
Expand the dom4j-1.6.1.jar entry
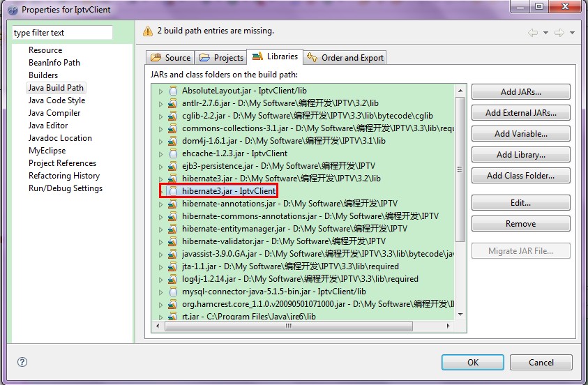coord(160,142)
